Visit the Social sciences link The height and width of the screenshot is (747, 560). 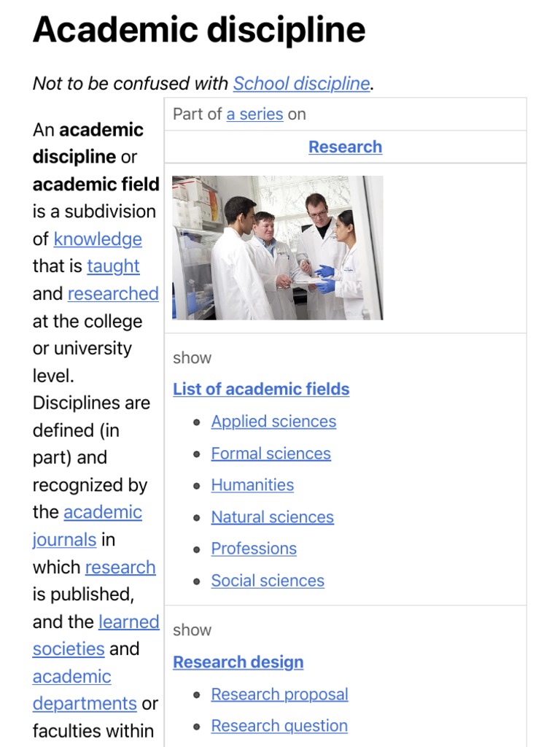tap(268, 581)
